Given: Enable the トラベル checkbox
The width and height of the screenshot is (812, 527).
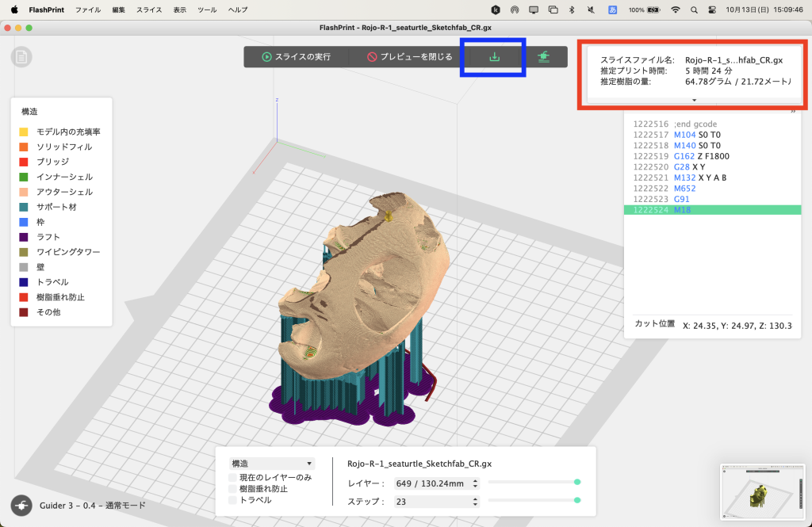Looking at the screenshot, I should coord(231,500).
